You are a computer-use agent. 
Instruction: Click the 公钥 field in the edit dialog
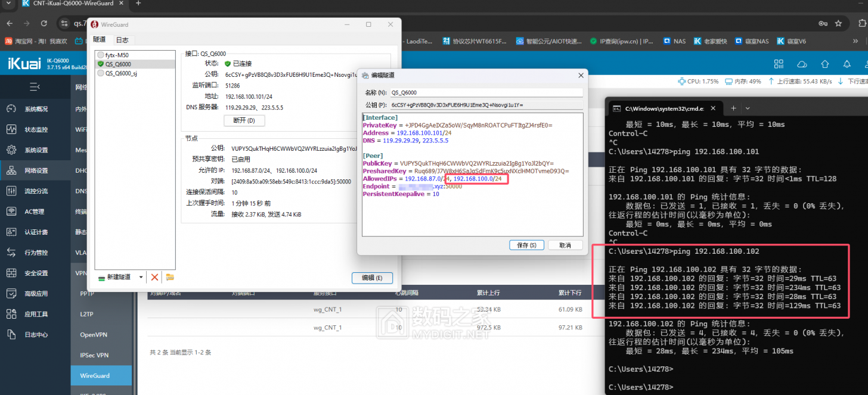[486, 105]
